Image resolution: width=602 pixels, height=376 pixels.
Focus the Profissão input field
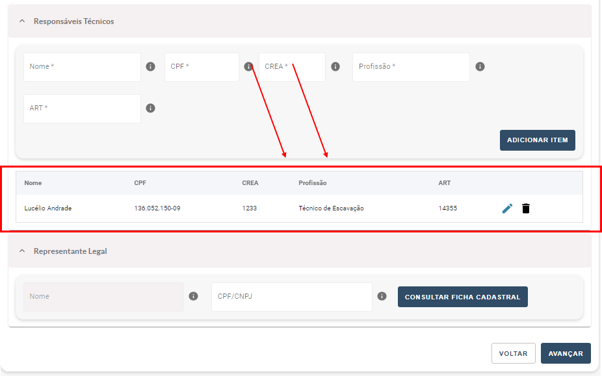pyautogui.click(x=411, y=67)
